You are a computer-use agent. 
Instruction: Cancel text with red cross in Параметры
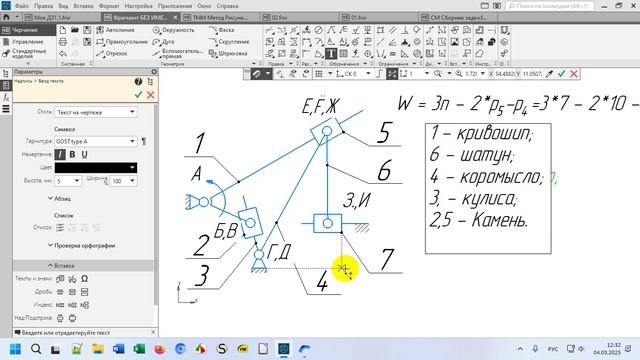click(151, 95)
